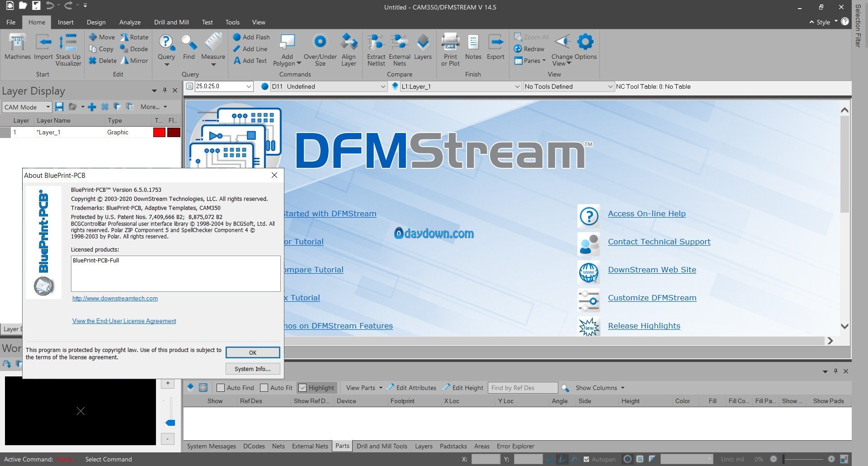Switch to the Design ribbon tab
The height and width of the screenshot is (466, 868).
[96, 22]
